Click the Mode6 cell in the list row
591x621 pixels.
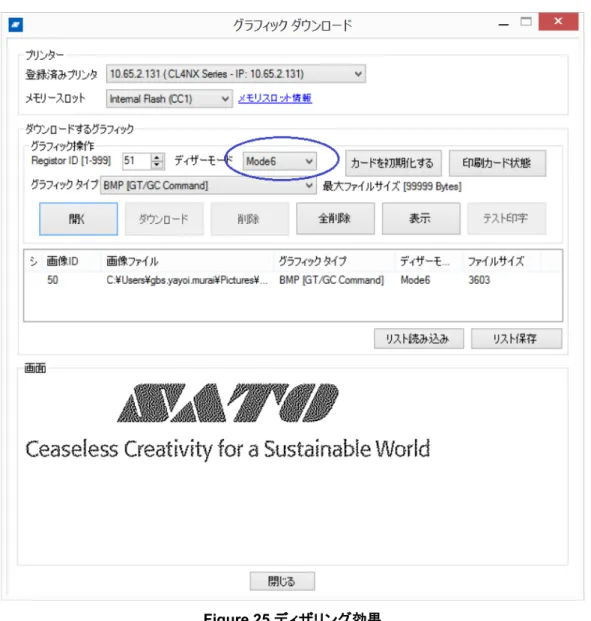click(415, 280)
